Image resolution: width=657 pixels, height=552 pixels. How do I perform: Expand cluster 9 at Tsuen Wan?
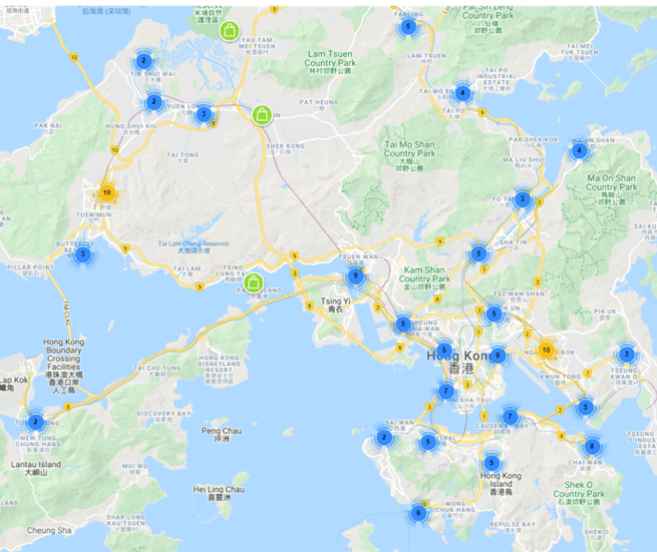[x=356, y=276]
